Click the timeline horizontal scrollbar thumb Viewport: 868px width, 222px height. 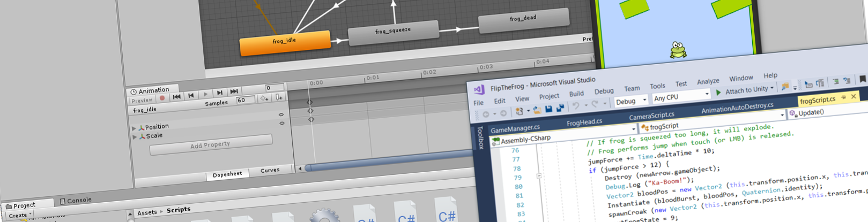[x=389, y=160]
